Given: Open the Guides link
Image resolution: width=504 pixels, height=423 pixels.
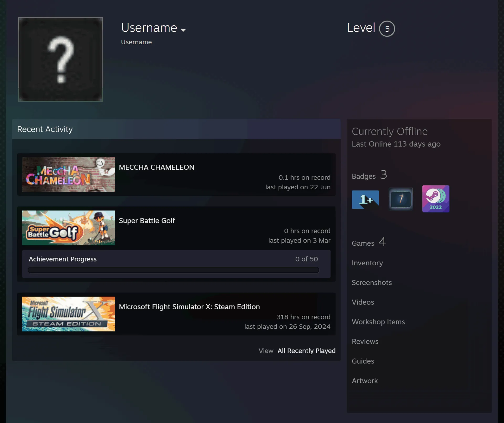Looking at the screenshot, I should coord(363,361).
